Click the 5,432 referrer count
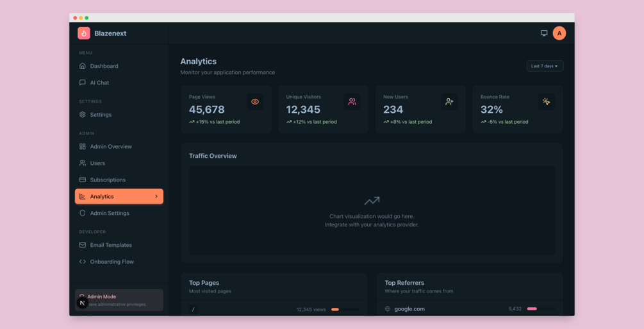Viewport: 644px width, 329px height. click(515, 309)
